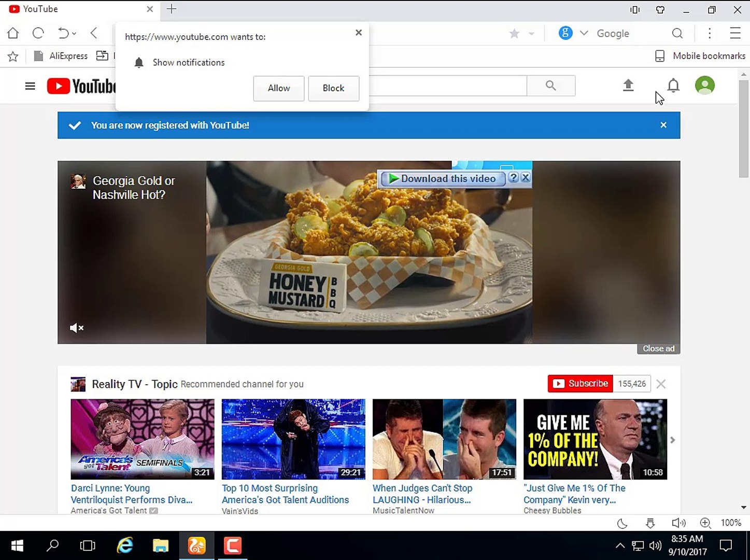
Task: Allow YouTube notifications
Action: pos(279,88)
